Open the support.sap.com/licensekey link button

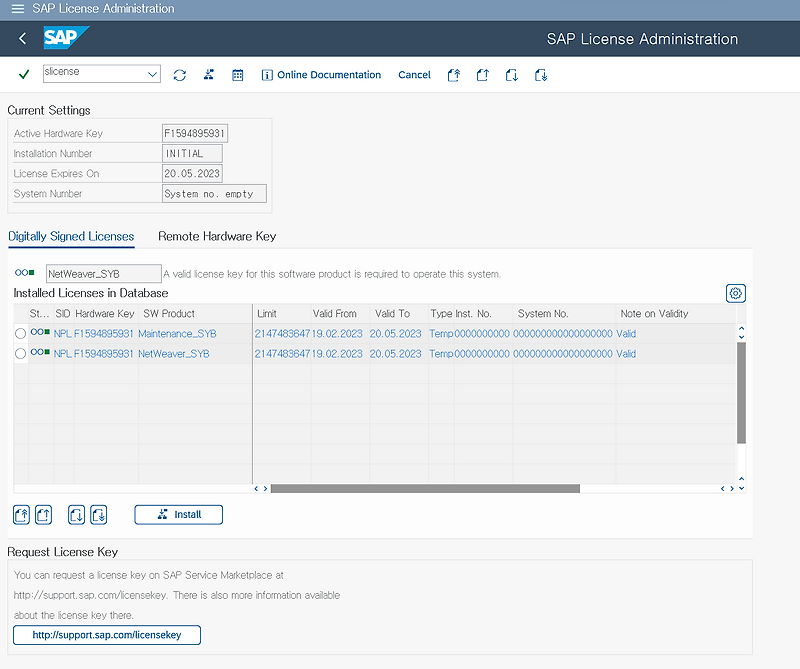point(106,635)
